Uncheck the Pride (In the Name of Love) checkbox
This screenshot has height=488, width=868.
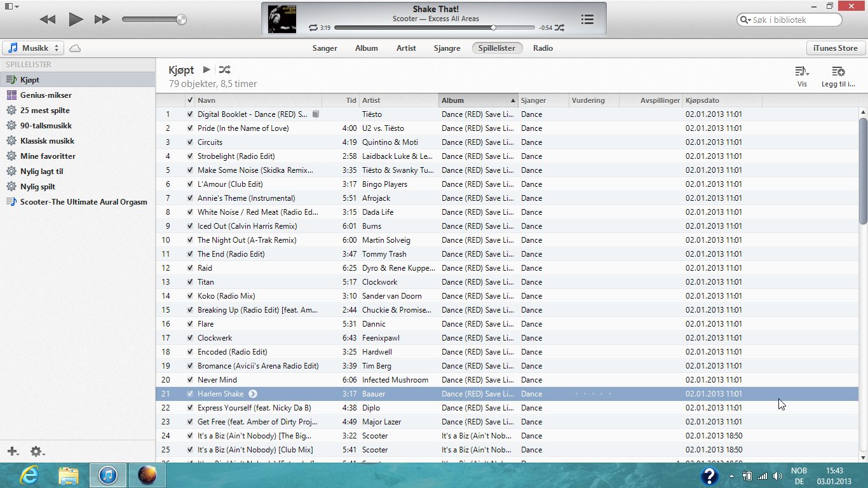[190, 128]
